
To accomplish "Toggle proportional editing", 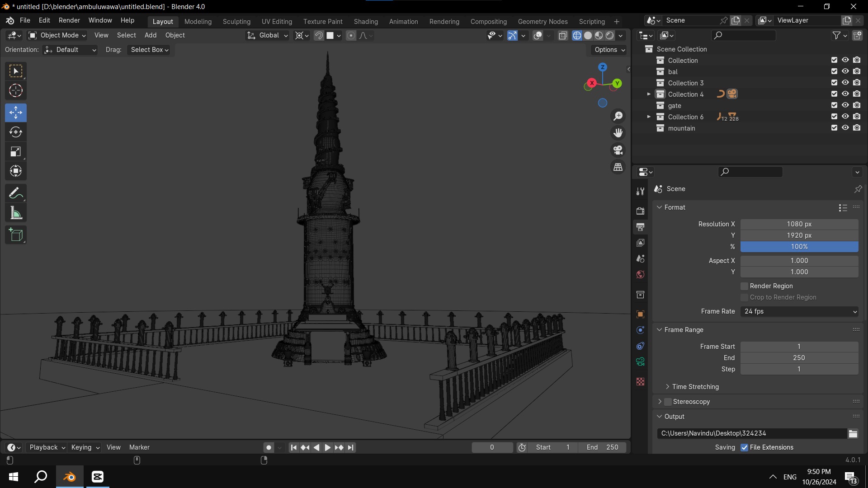I will [x=351, y=35].
